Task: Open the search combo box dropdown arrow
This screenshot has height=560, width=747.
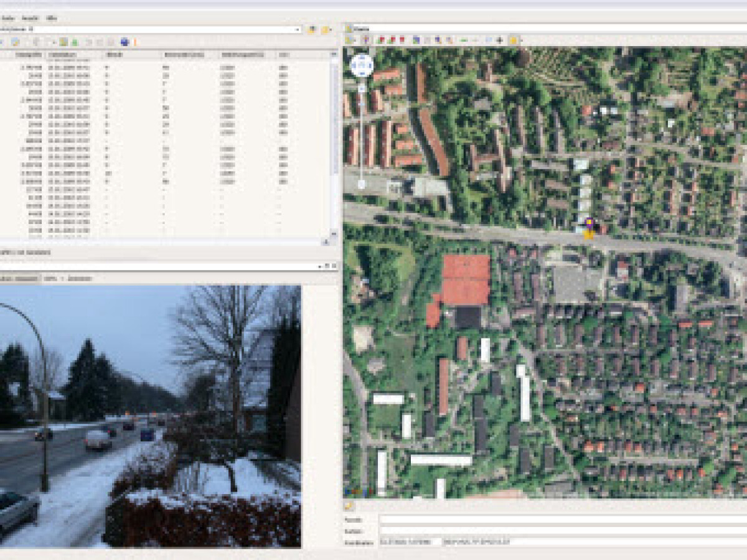Action: 298,29
